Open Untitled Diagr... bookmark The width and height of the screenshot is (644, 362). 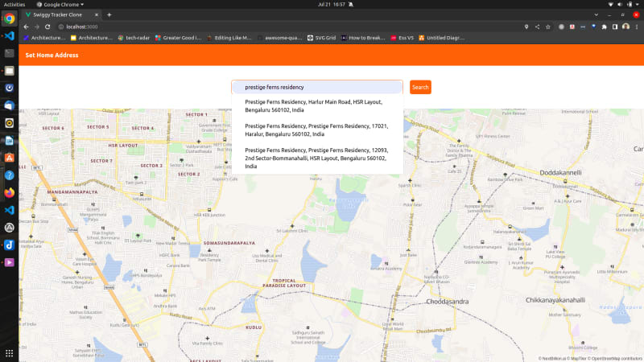click(x=441, y=38)
